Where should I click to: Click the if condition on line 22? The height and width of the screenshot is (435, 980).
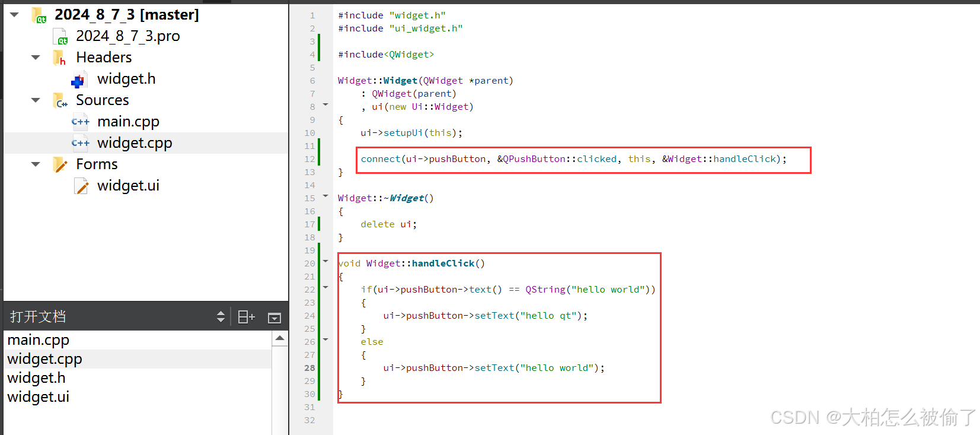coord(508,290)
